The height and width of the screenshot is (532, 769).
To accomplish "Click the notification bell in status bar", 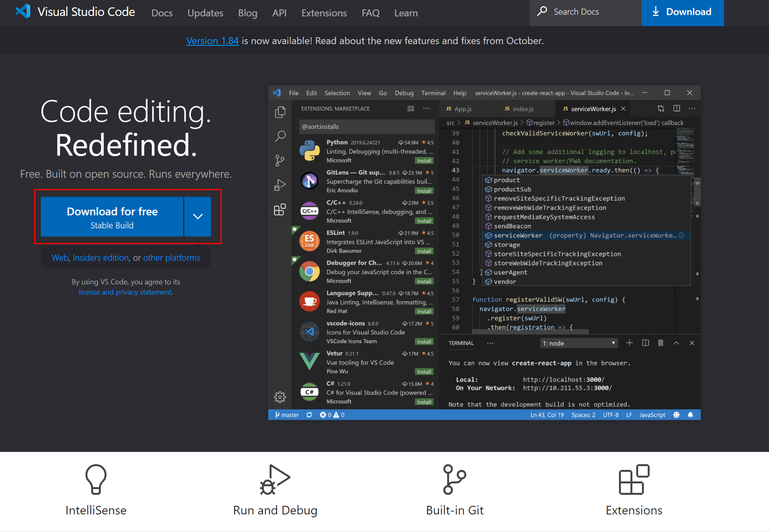I will coord(691,415).
